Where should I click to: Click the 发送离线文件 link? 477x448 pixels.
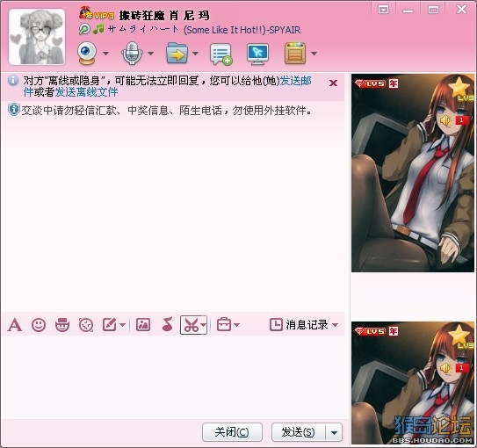(x=86, y=92)
